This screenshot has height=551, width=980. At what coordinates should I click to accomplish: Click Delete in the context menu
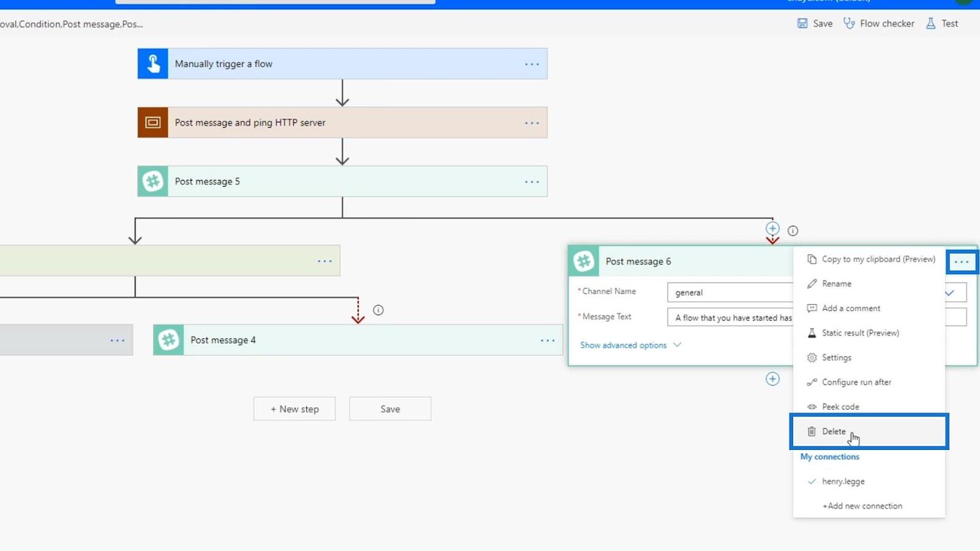(869, 431)
